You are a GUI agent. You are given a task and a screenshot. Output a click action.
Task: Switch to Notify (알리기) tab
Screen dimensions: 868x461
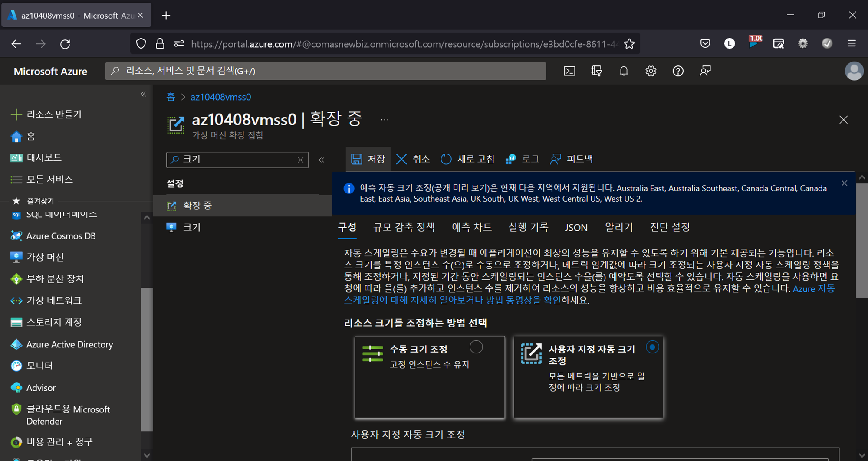(x=619, y=227)
